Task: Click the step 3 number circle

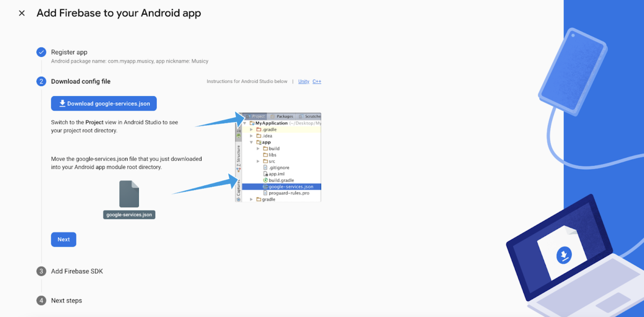Action: coord(41,271)
